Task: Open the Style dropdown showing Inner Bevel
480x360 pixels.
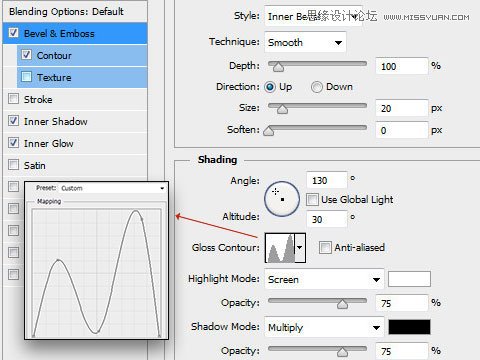Action: point(313,16)
